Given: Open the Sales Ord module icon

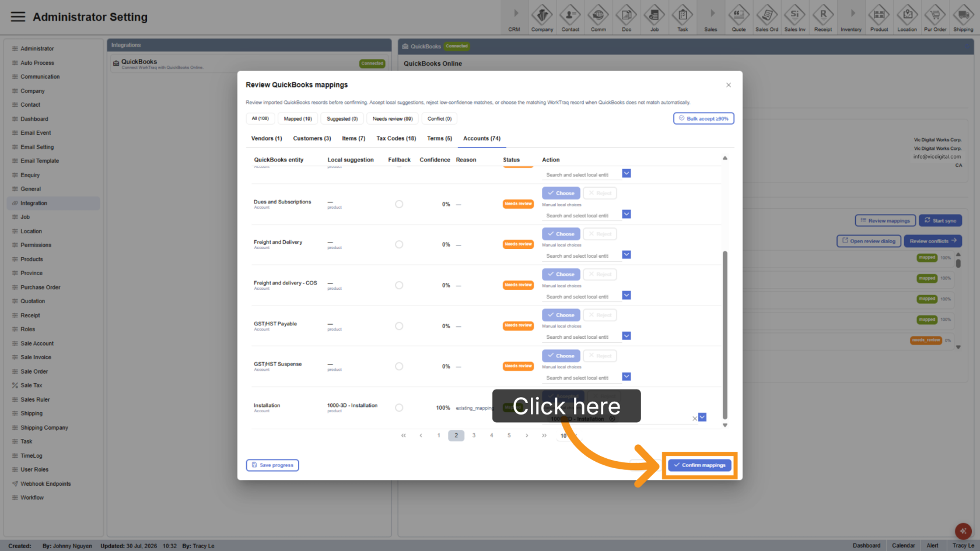Looking at the screenshot, I should coord(766,17).
